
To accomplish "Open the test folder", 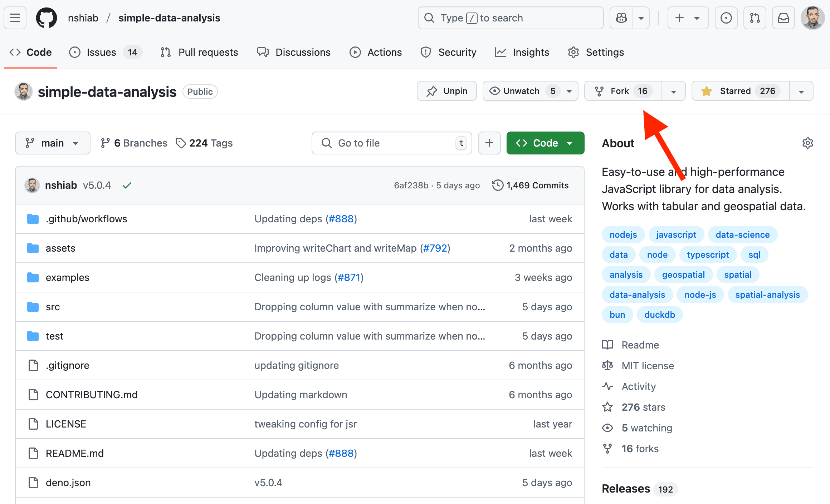I will [54, 336].
